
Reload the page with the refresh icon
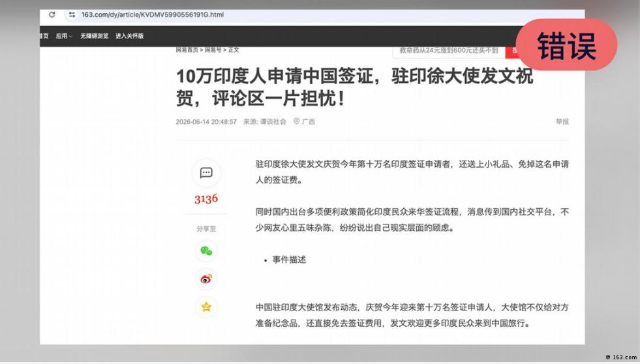click(x=52, y=15)
